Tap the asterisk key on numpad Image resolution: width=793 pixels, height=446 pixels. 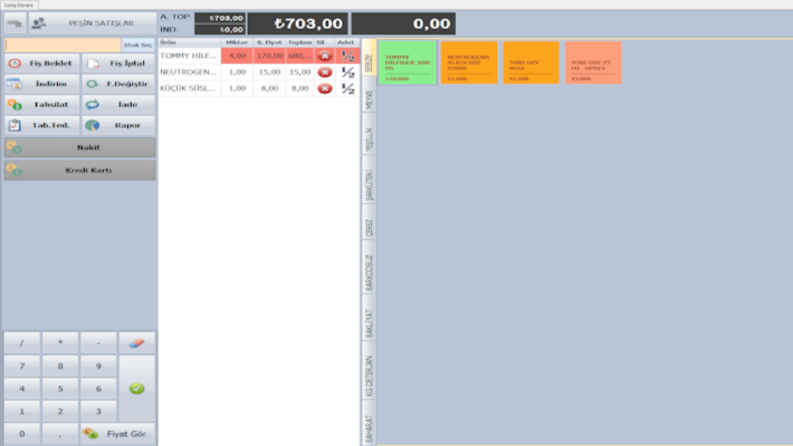click(60, 343)
